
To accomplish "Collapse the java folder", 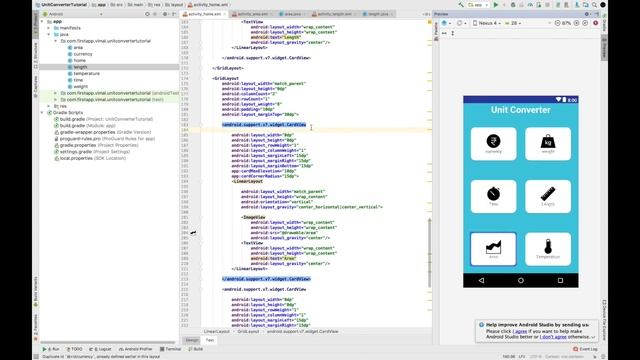I will [x=49, y=34].
